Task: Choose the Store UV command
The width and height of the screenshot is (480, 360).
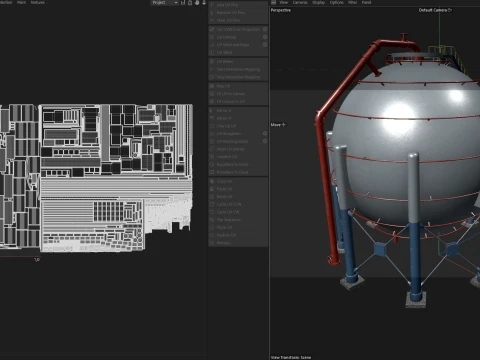Action: 238,227
